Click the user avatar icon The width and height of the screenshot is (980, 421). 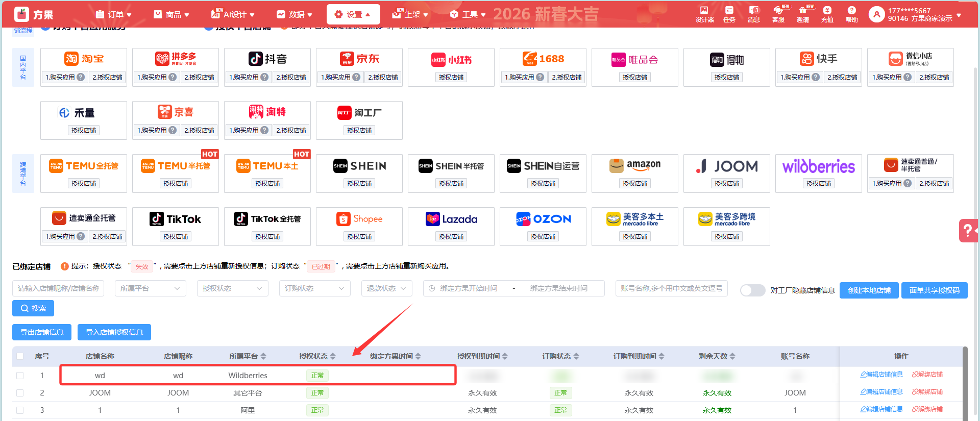(x=876, y=14)
